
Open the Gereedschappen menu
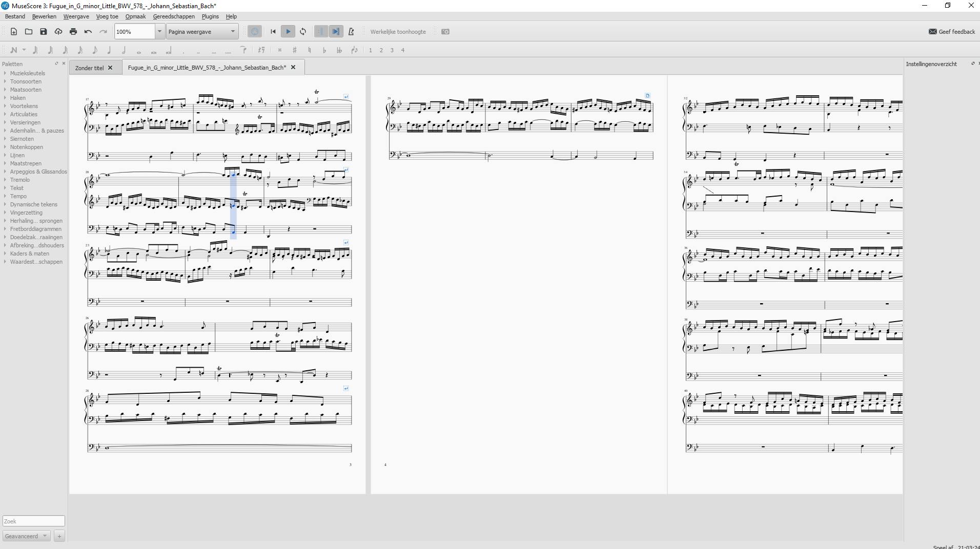(x=174, y=16)
